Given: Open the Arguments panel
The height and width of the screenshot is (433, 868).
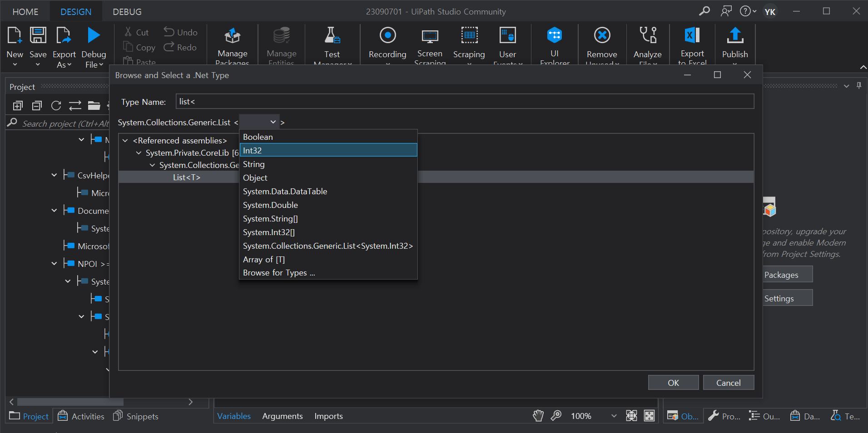Looking at the screenshot, I should 283,416.
